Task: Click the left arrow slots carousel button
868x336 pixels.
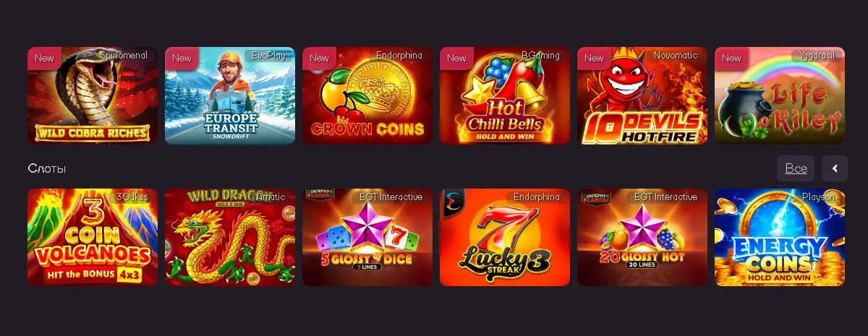Action: [835, 168]
